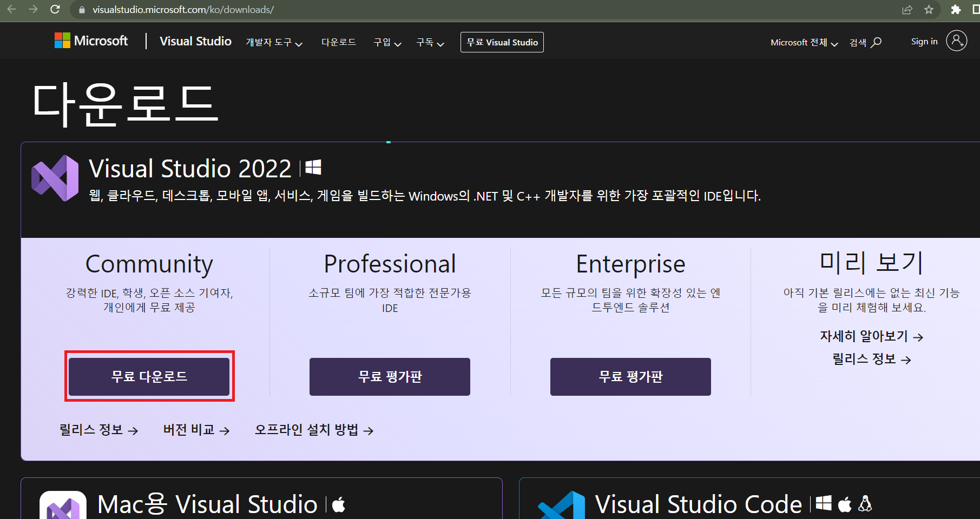Click the browser forward arrow

click(x=33, y=9)
